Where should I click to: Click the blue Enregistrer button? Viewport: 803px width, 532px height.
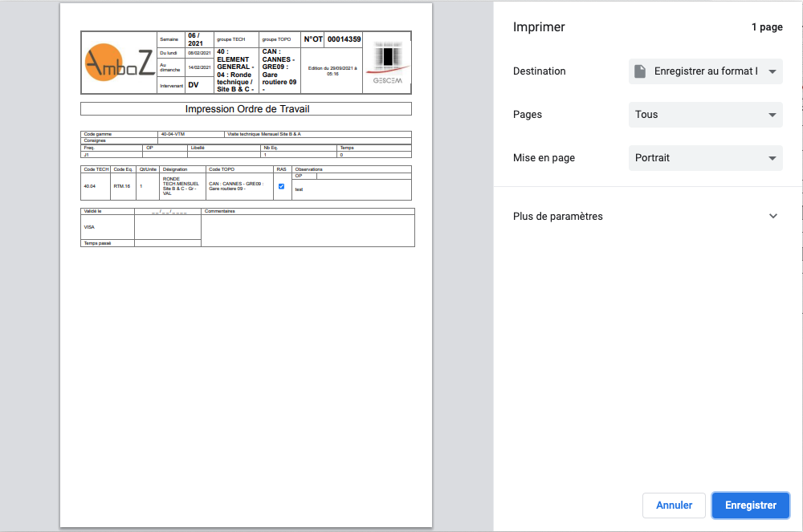point(751,506)
